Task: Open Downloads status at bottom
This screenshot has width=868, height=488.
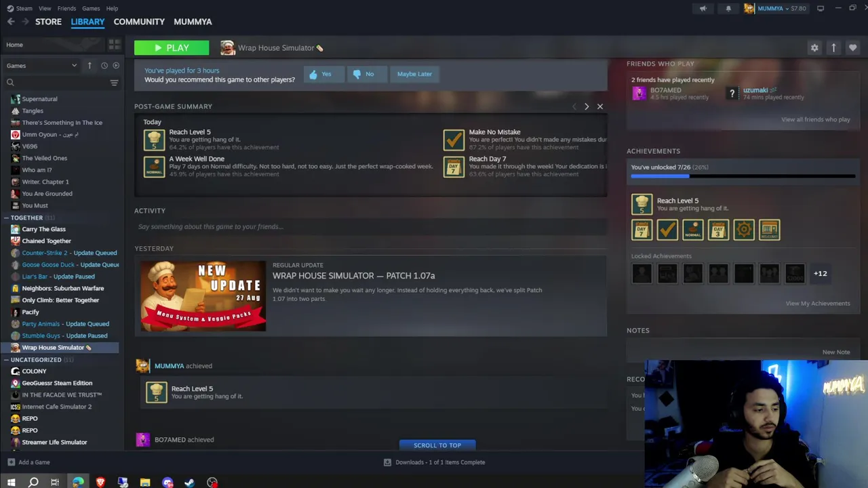Action: click(x=434, y=462)
